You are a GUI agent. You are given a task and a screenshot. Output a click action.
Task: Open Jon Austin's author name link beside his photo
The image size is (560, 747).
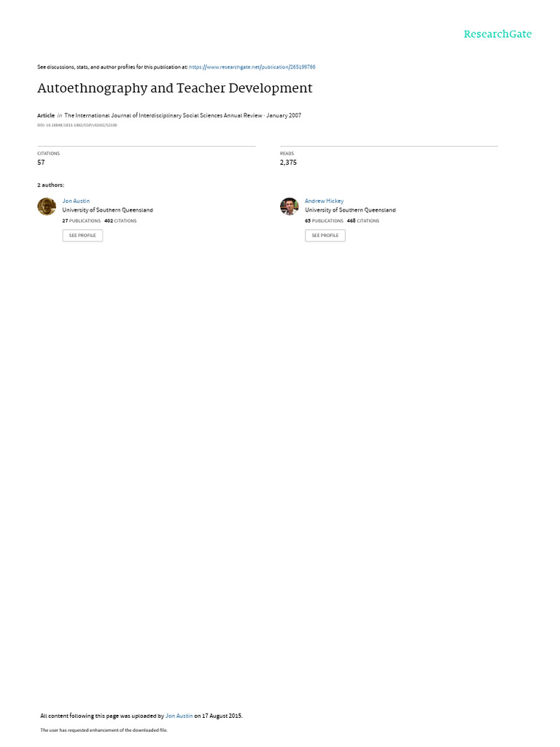pos(76,201)
